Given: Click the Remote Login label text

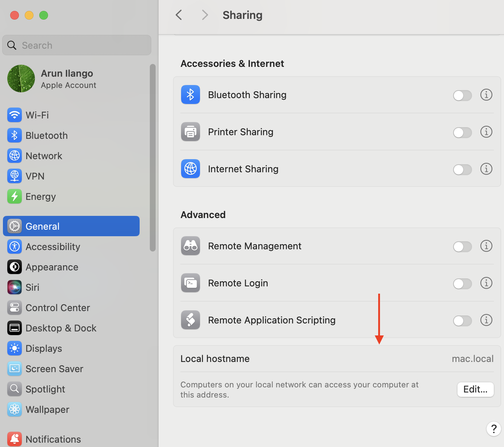Looking at the screenshot, I should [x=238, y=283].
